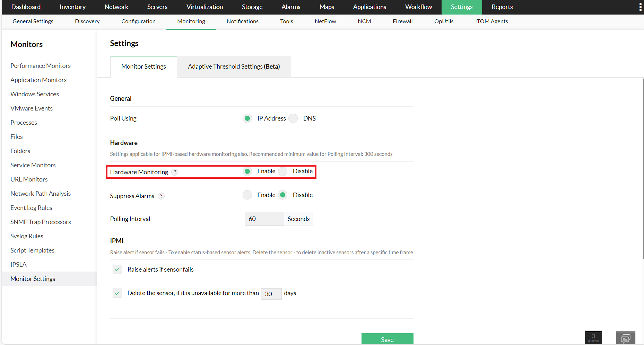
Task: Select DNS for Poll Using
Action: point(293,118)
